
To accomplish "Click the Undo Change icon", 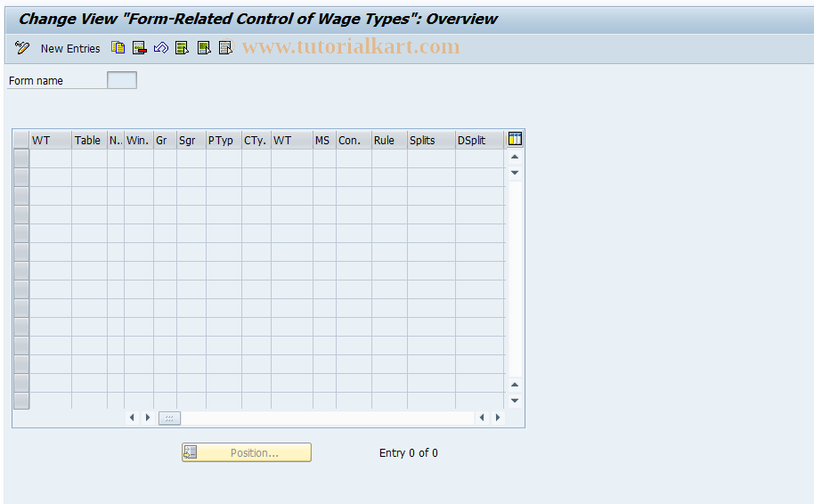I will [161, 48].
